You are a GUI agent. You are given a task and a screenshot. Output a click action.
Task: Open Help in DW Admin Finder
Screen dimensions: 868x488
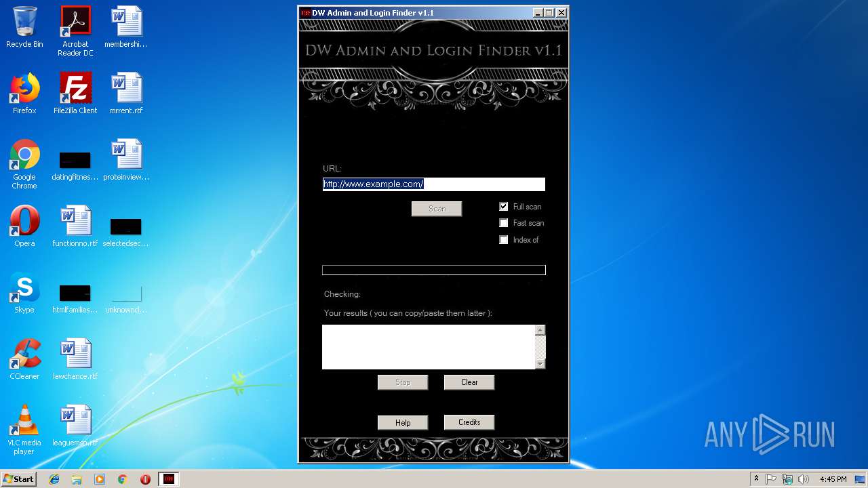[x=403, y=423]
